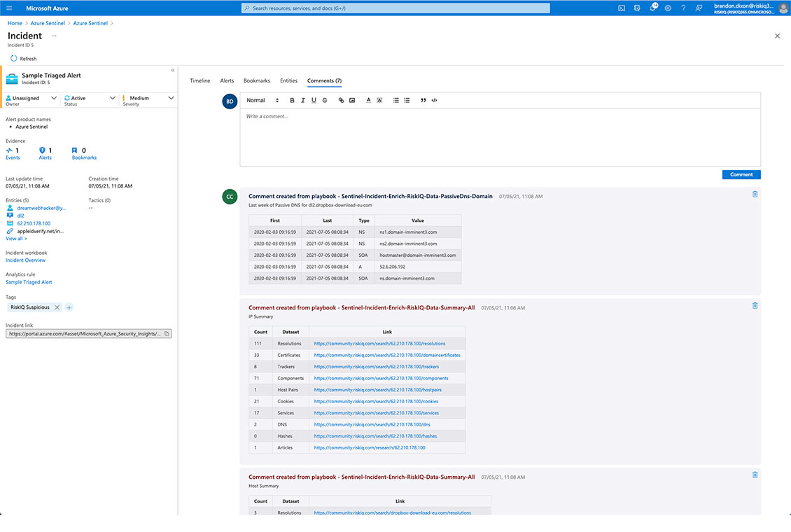This screenshot has width=791, height=532.
Task: Refresh the incident
Action: tap(23, 59)
